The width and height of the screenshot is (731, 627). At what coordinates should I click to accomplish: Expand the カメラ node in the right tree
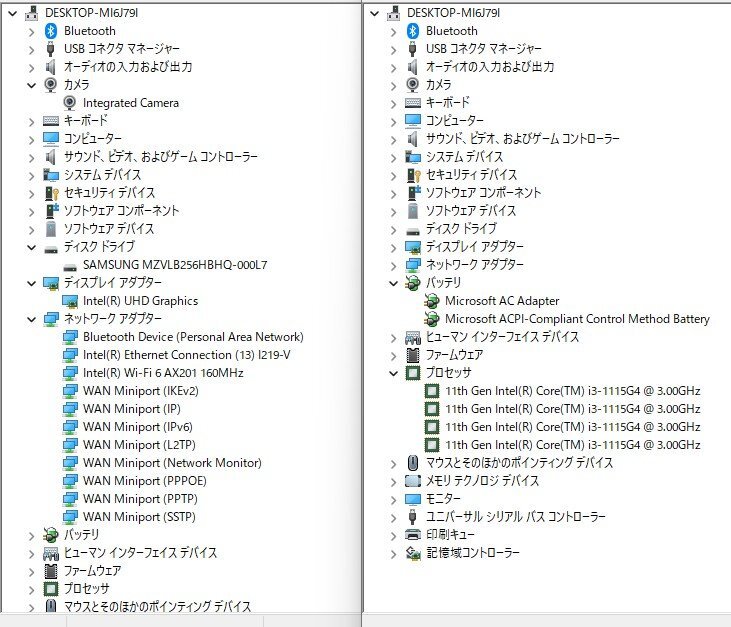coord(393,86)
